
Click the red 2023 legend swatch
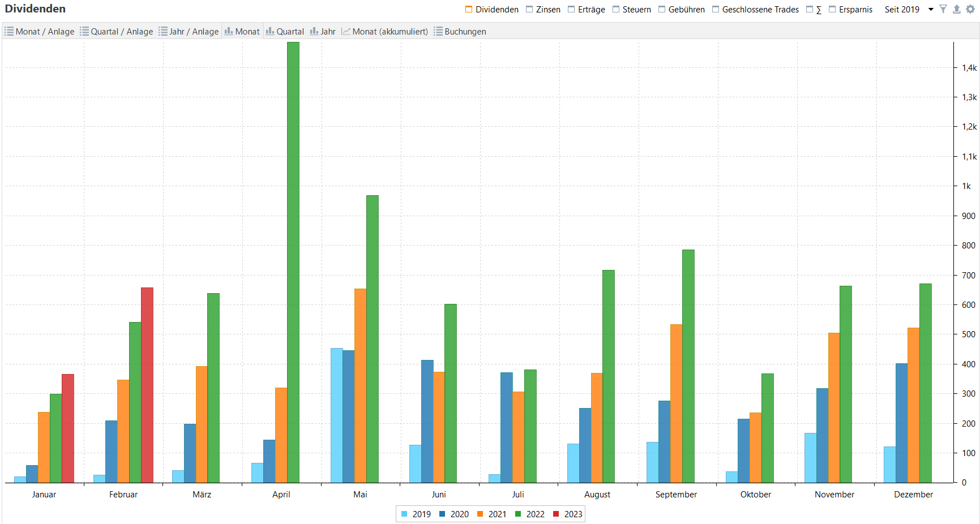point(556,514)
